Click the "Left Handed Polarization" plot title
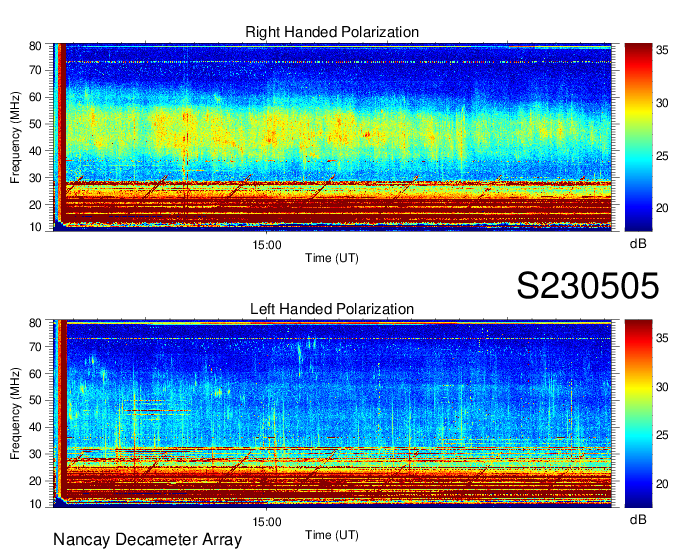 (332, 309)
